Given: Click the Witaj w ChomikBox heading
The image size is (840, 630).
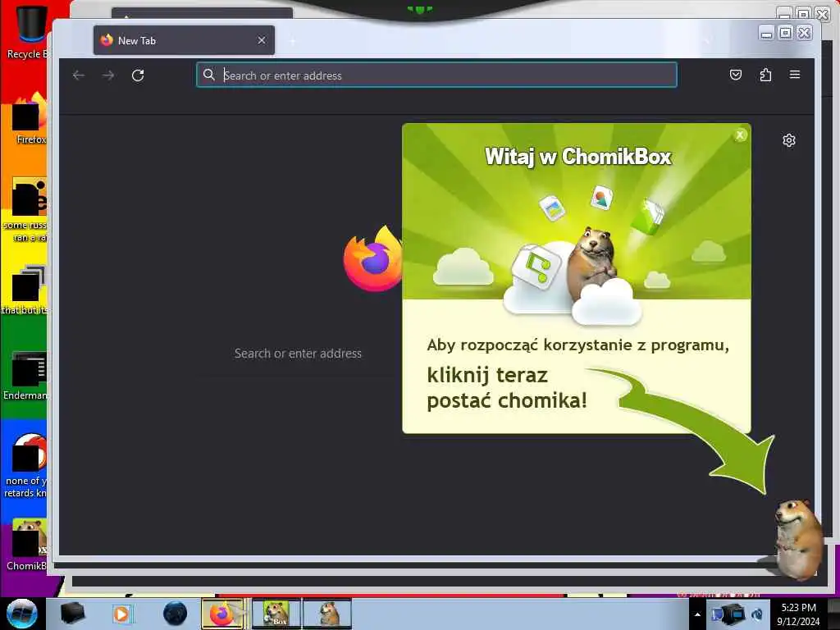Looking at the screenshot, I should point(578,157).
